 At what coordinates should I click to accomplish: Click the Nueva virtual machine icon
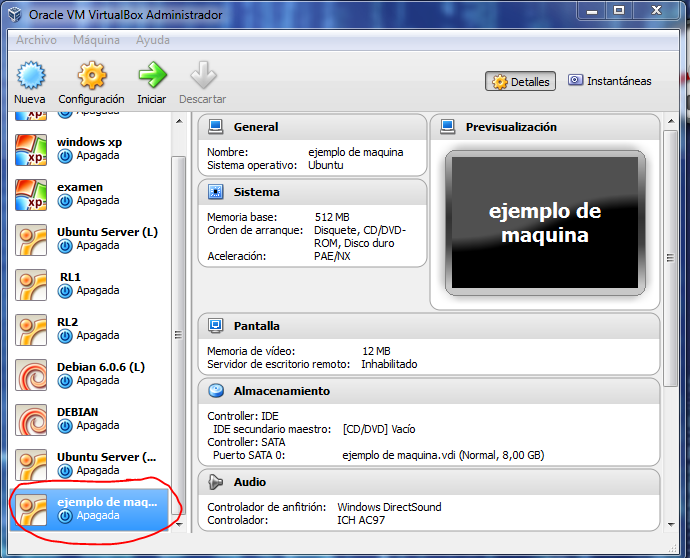(x=30, y=75)
